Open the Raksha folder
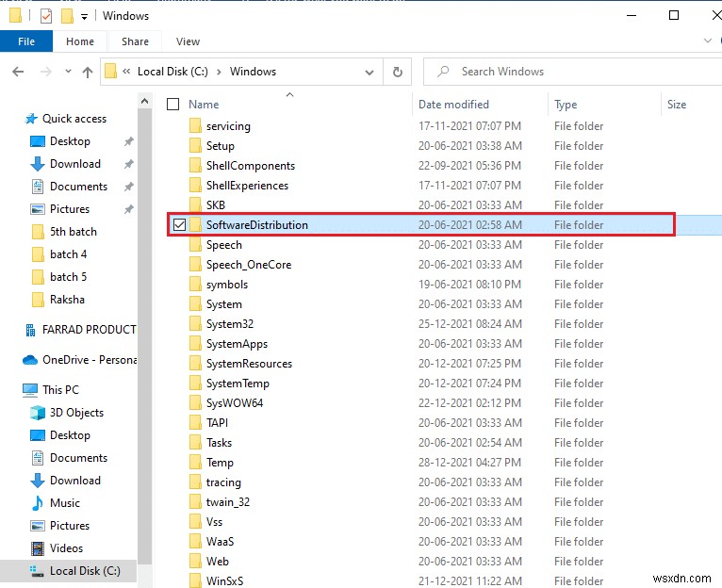The height and width of the screenshot is (588, 722). [67, 300]
